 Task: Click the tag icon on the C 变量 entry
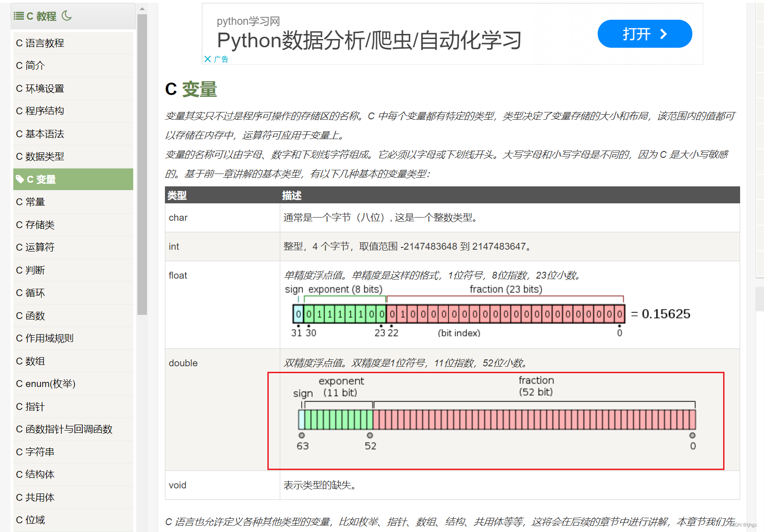(20, 179)
